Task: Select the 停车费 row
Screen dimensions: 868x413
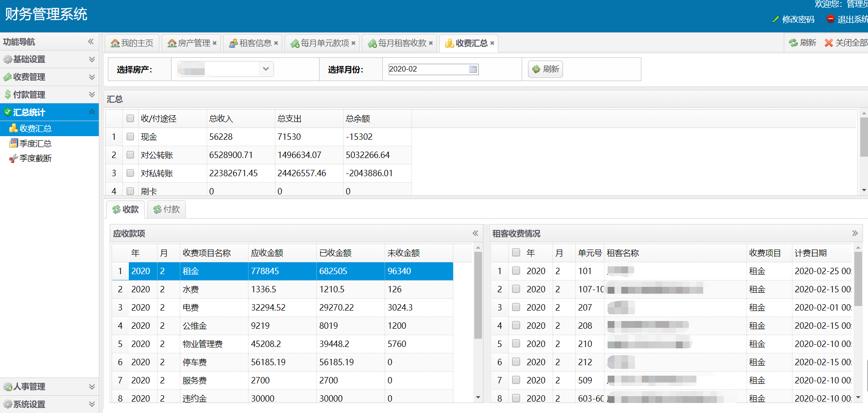Action: pos(282,362)
